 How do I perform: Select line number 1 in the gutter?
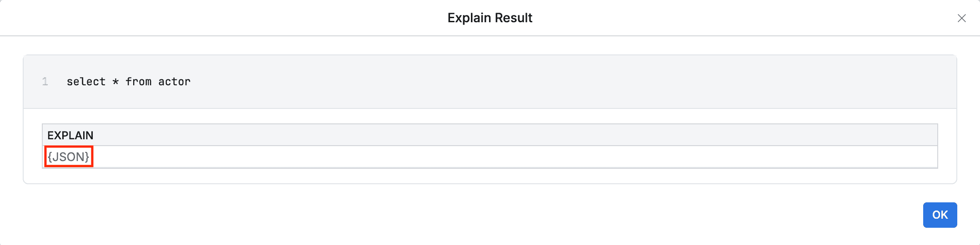(x=45, y=82)
